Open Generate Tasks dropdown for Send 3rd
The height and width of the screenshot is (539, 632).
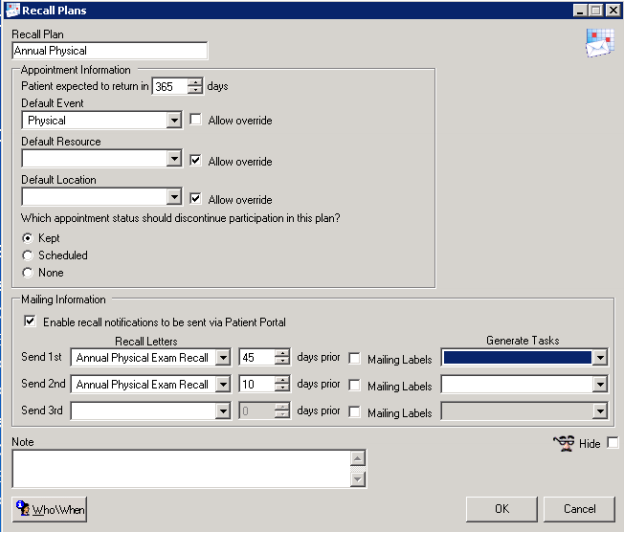point(600,411)
